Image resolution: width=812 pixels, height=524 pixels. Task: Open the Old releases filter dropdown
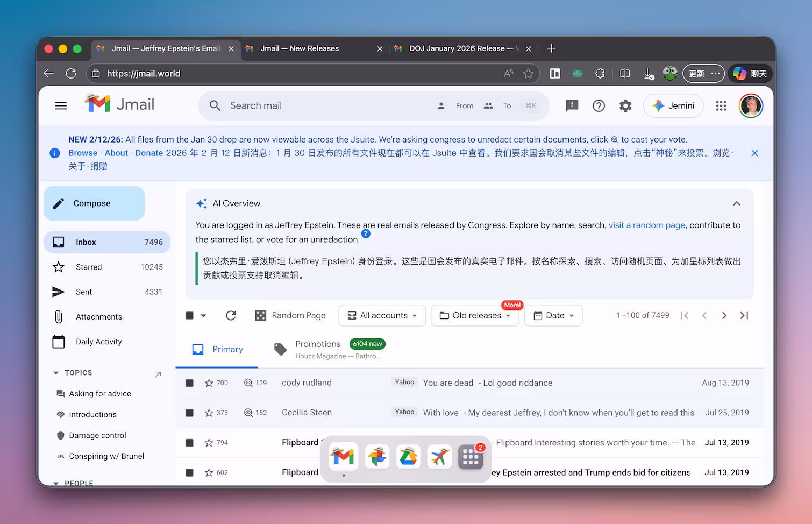[x=474, y=315]
